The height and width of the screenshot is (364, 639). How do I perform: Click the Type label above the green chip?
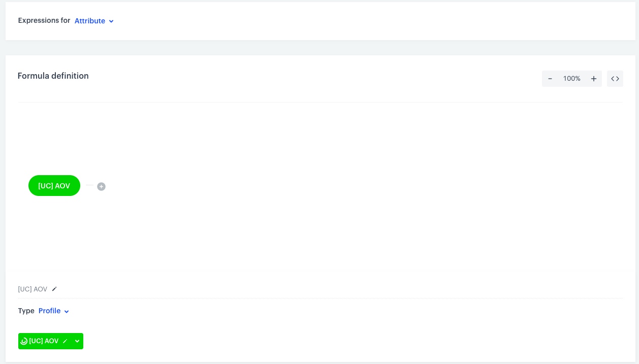click(x=26, y=311)
